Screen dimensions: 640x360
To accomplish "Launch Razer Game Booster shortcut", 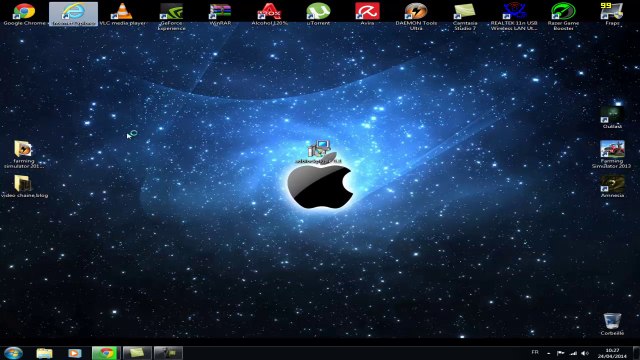I will (x=563, y=16).
